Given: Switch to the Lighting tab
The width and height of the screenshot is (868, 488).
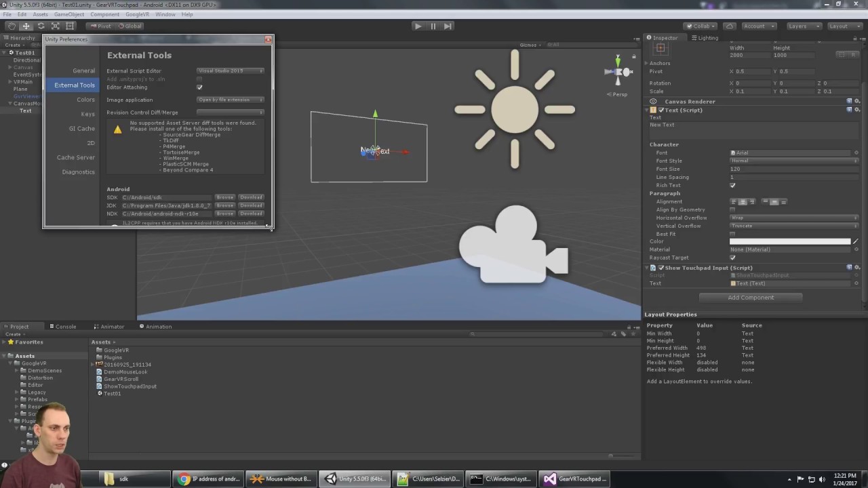Looking at the screenshot, I should point(705,38).
